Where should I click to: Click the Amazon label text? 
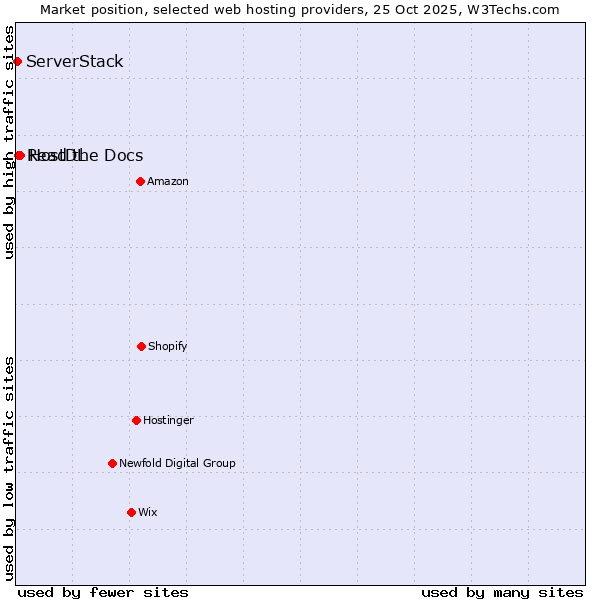(x=167, y=181)
